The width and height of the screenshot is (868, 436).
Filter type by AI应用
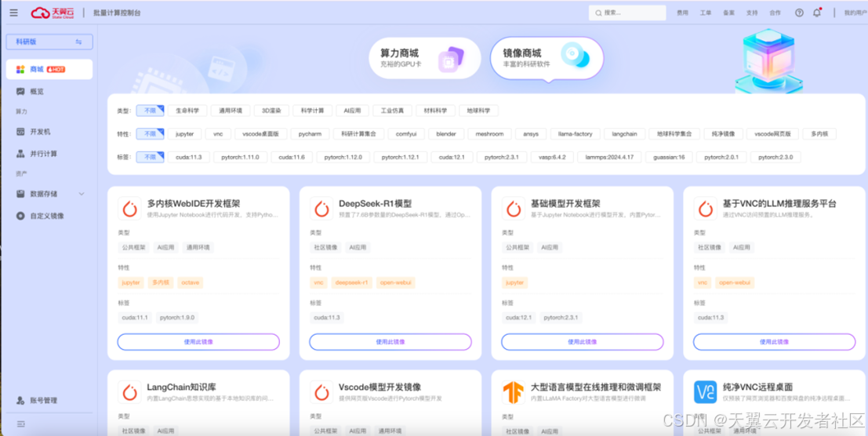click(352, 111)
